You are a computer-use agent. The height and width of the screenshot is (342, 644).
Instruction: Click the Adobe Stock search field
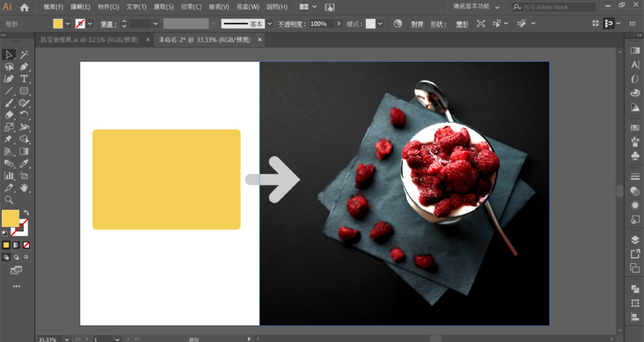(x=558, y=7)
